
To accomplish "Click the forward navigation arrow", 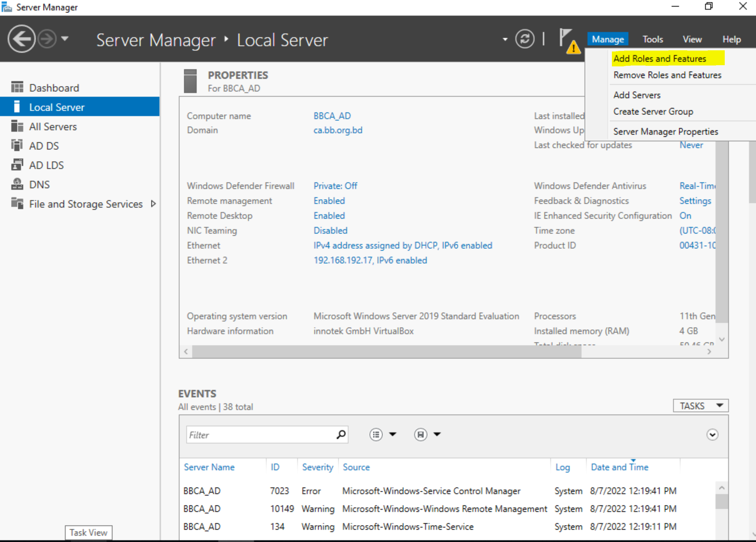I will pos(47,39).
